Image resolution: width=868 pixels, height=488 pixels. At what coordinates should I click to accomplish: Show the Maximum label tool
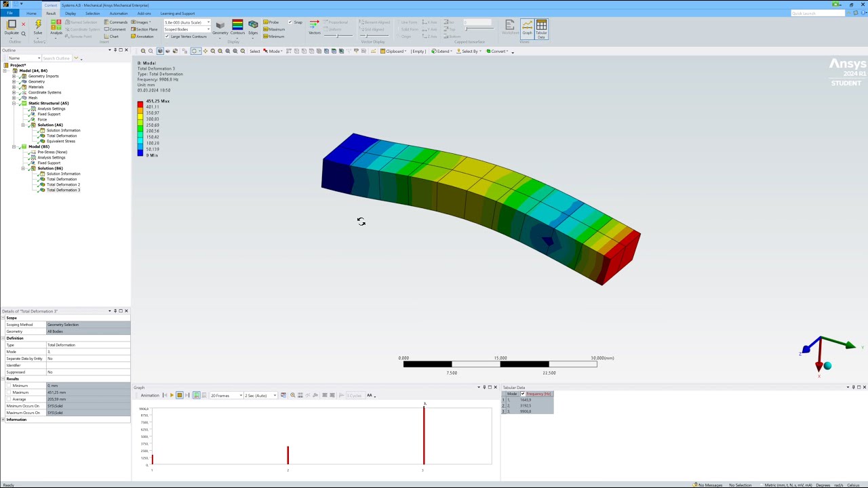pos(275,29)
